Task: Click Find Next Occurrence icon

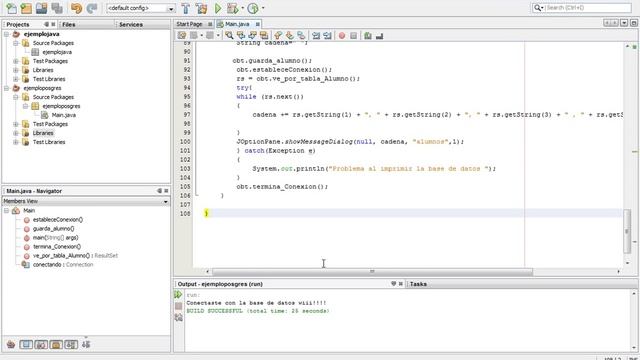Action: 252,36
